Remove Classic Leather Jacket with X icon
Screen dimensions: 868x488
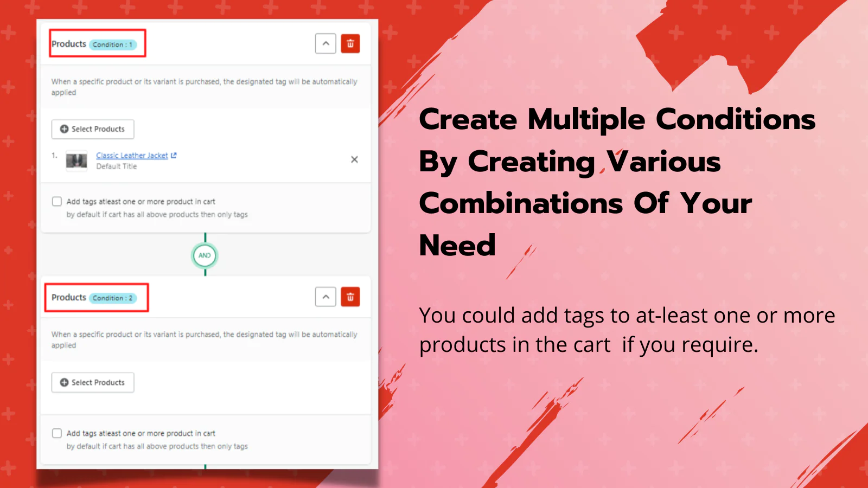pyautogui.click(x=354, y=159)
